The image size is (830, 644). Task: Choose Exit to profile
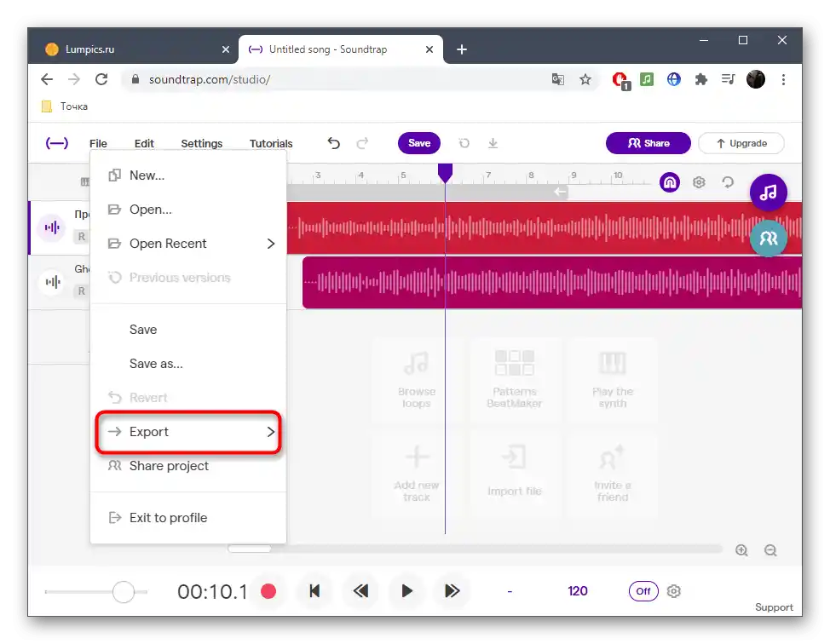(x=188, y=518)
